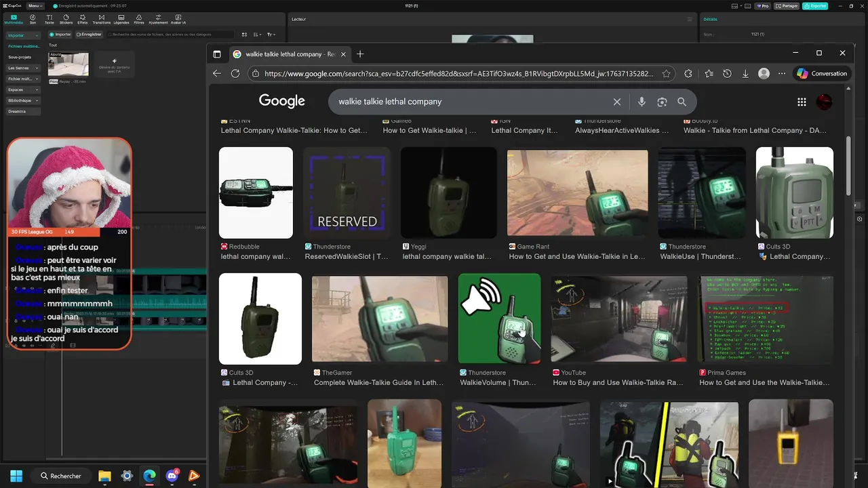Image resolution: width=868 pixels, height=488 pixels.
Task: Expand Les tiennes section in CapCut sidebar
Action: tap(23, 68)
